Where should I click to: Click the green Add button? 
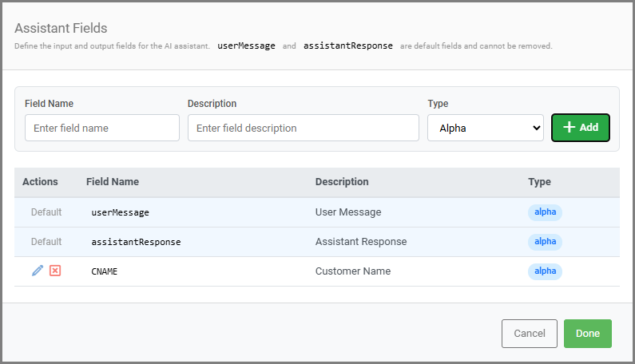pyautogui.click(x=581, y=128)
